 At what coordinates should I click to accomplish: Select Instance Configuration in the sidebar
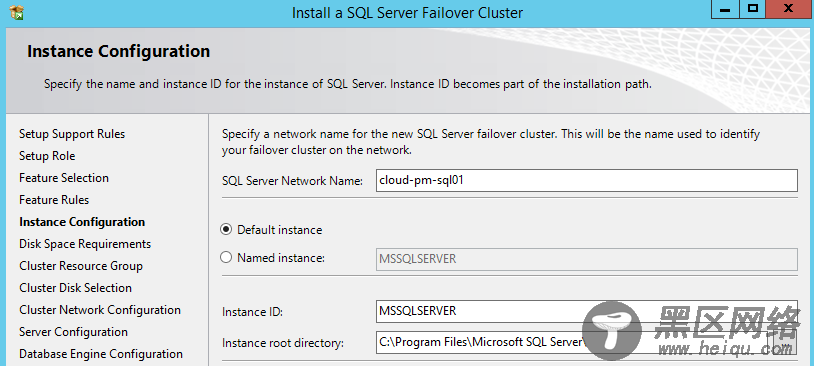pos(82,222)
